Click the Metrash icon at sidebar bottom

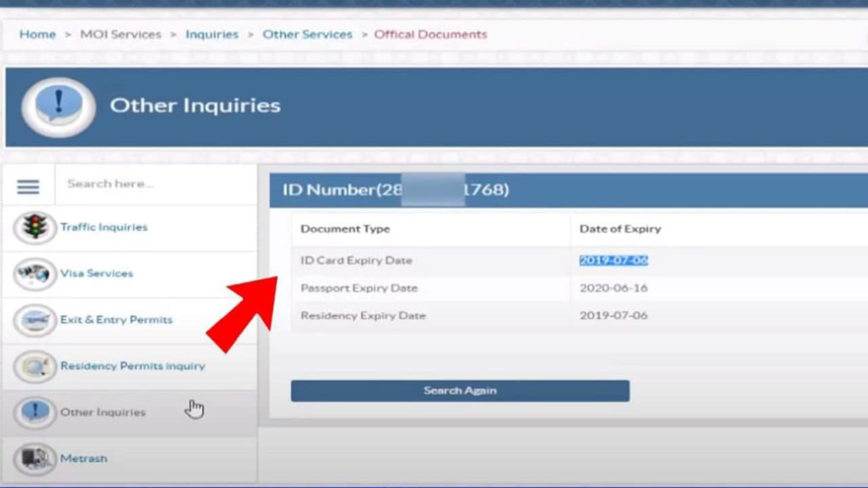[35, 458]
